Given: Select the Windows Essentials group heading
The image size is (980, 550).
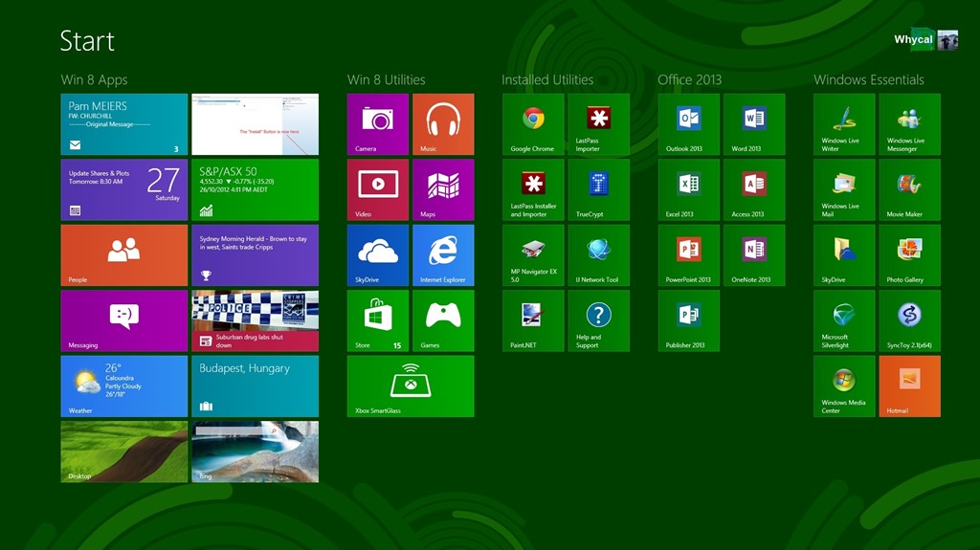Looking at the screenshot, I should pyautogui.click(x=869, y=80).
